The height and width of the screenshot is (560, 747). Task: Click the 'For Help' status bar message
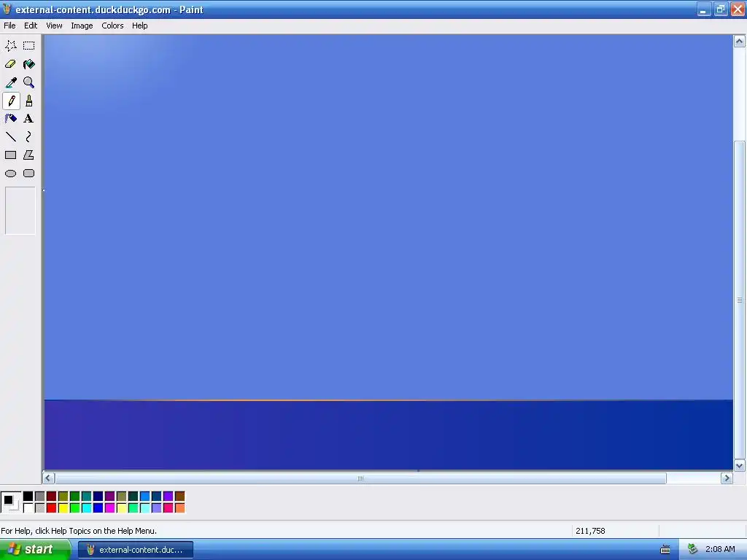(79, 531)
